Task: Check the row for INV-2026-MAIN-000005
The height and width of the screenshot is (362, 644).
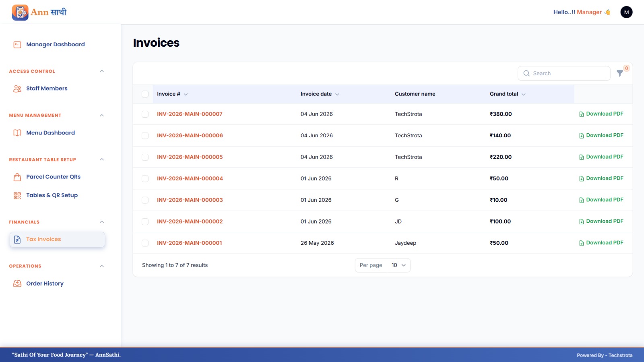Action: click(145, 157)
